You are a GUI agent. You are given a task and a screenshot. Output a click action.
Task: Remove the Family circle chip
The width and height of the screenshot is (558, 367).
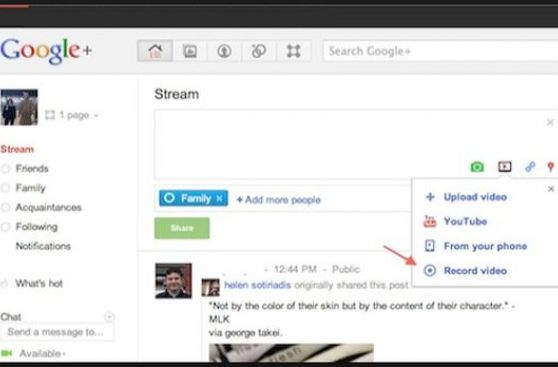coord(220,198)
